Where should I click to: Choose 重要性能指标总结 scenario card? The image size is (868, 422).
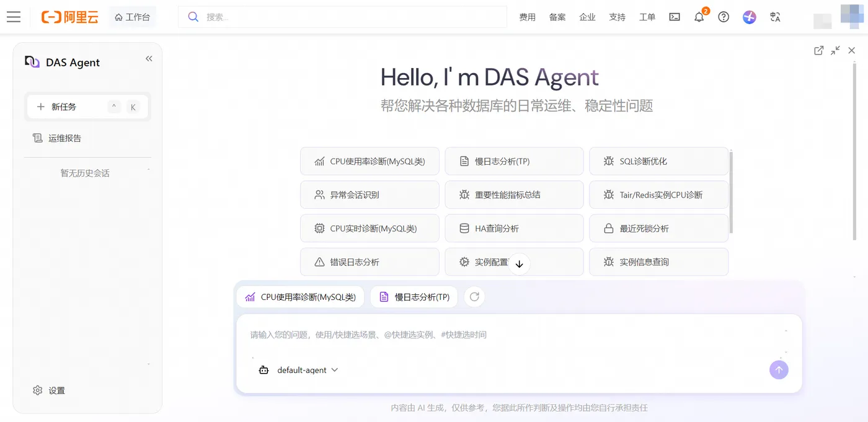pyautogui.click(x=514, y=195)
